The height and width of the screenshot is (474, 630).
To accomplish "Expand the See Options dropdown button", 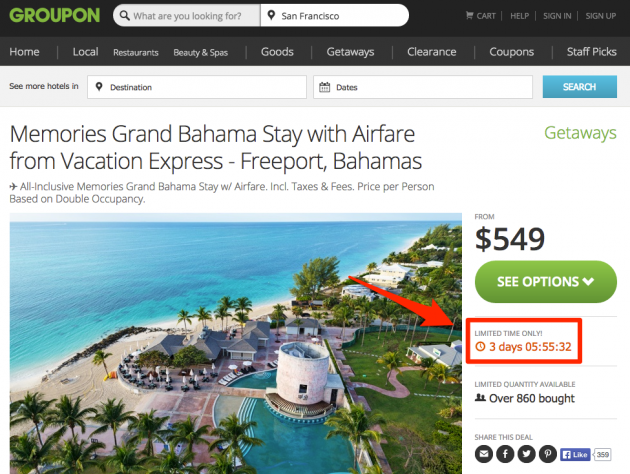I will pos(545,281).
